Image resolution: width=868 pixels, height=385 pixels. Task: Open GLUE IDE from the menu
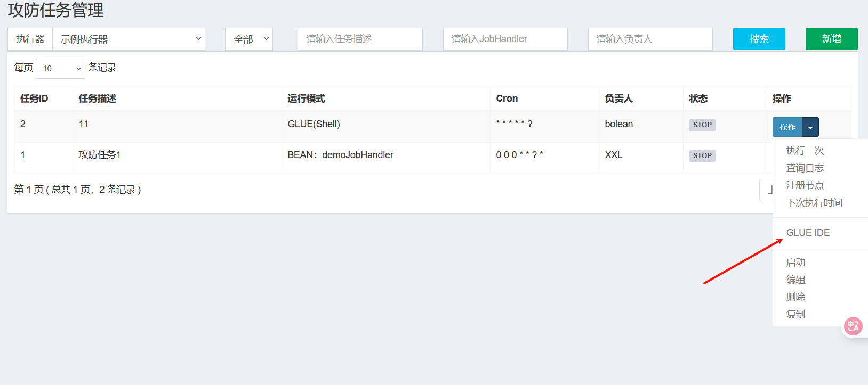click(808, 233)
